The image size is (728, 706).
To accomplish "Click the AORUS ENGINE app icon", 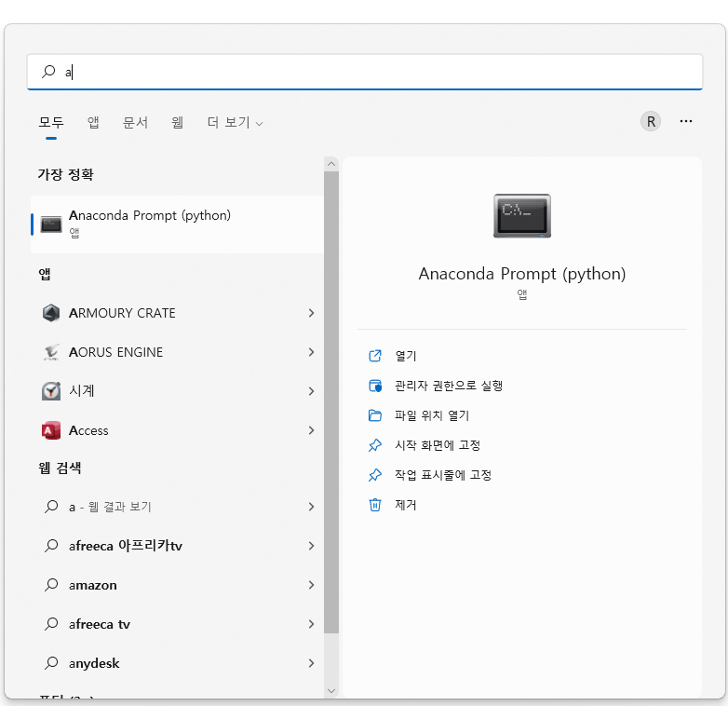I will click(x=51, y=352).
